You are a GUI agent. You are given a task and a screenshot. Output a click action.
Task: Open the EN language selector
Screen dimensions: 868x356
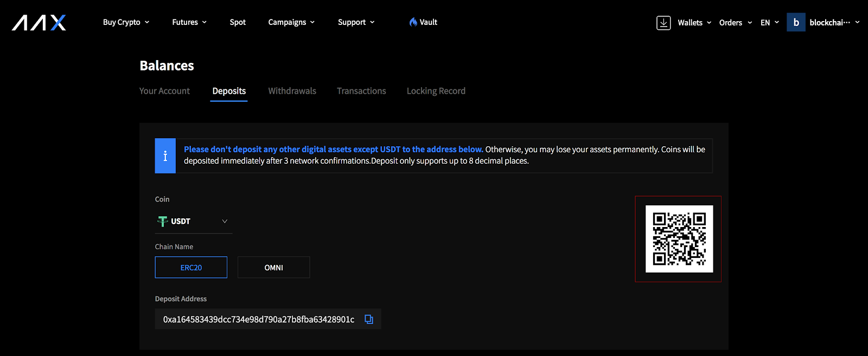770,23
